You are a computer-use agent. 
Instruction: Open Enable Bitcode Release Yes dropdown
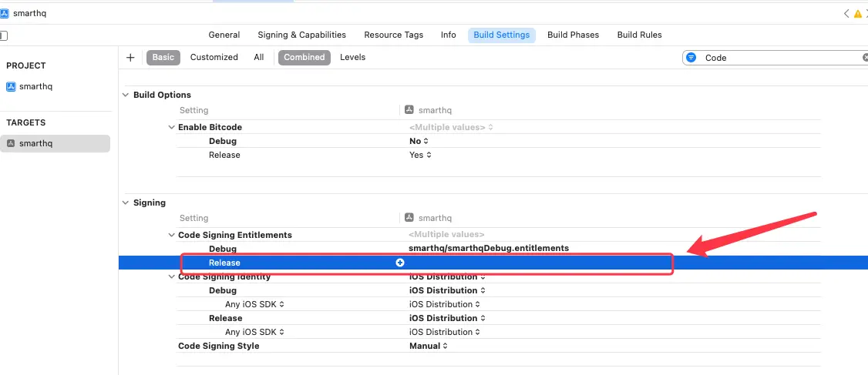click(x=420, y=155)
